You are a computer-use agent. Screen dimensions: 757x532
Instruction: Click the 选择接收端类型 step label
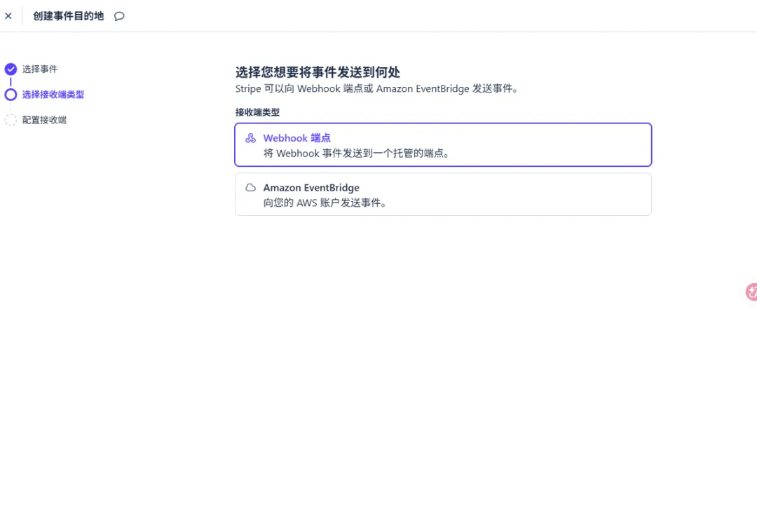[x=53, y=95]
